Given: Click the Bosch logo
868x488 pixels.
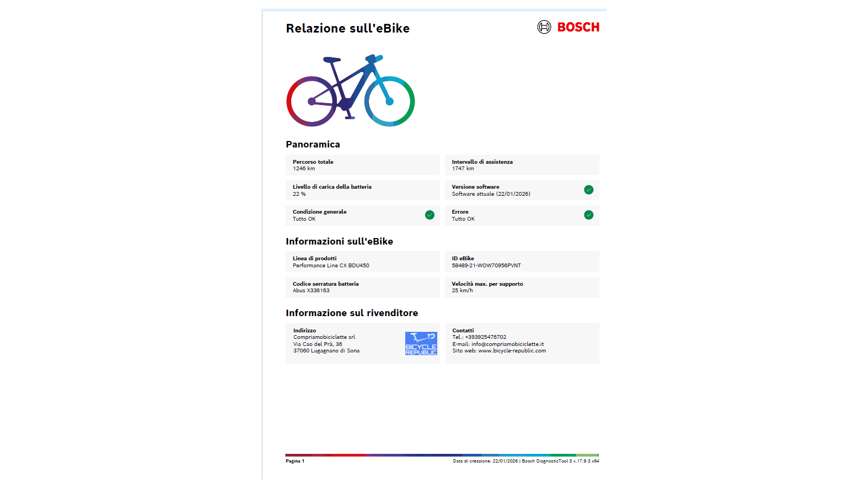Looking at the screenshot, I should tap(577, 27).
